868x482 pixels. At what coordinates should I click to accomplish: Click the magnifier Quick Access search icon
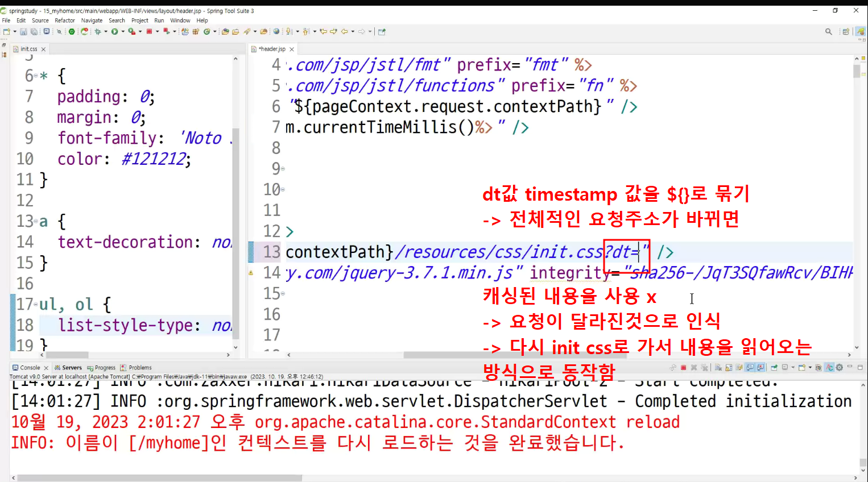click(829, 31)
